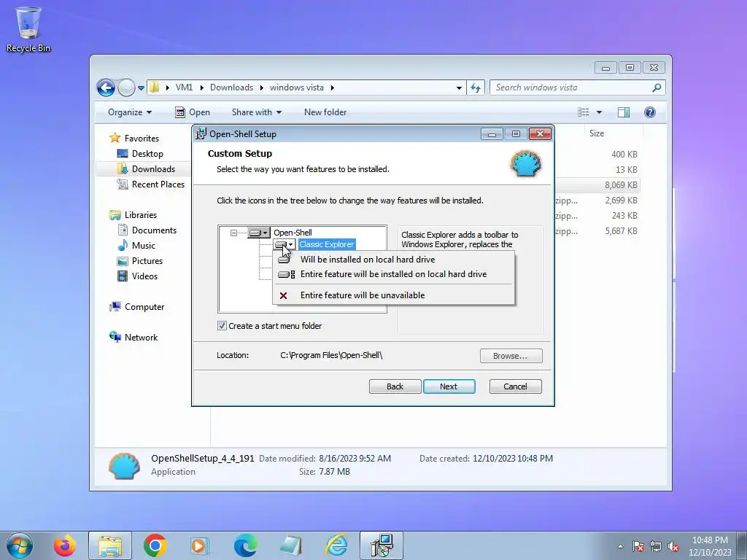Screen dimensions: 747x560
Task: Click the installer setup taskbar icon
Action: coord(382,545)
